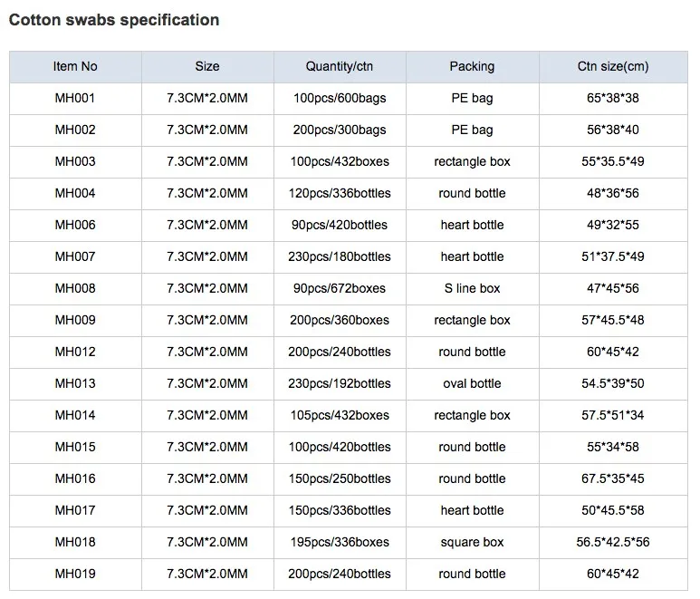This screenshot has width=700, height=599.
Task: Click the 65*38*38 carton size cell
Action: pyautogui.click(x=613, y=98)
